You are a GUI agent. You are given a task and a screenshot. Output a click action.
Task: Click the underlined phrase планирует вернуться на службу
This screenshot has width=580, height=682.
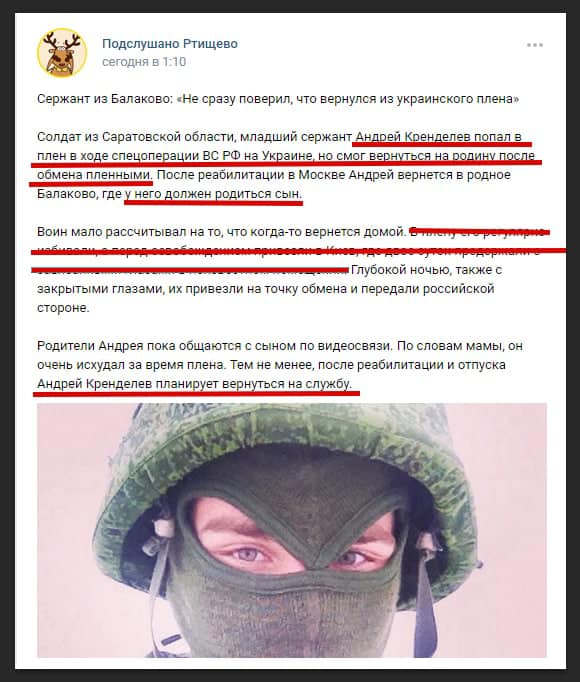point(253,384)
